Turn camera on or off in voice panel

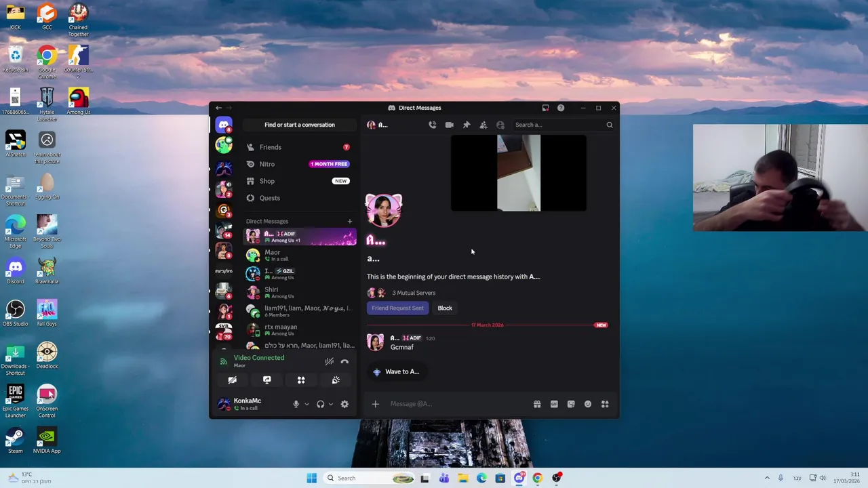pos(233,380)
